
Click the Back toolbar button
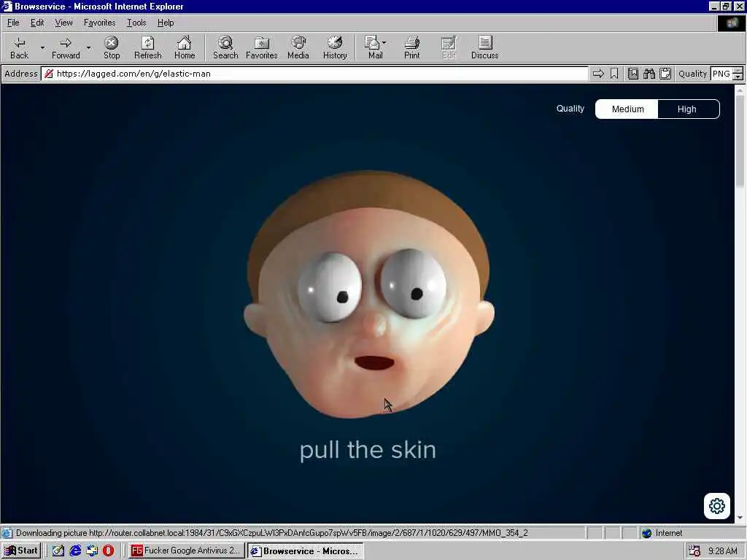coord(19,47)
